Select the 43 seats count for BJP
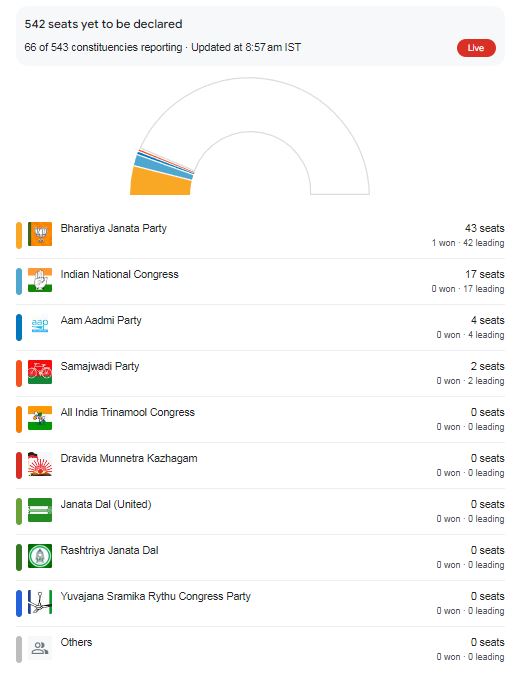This screenshot has height=680, width=519. point(485,228)
